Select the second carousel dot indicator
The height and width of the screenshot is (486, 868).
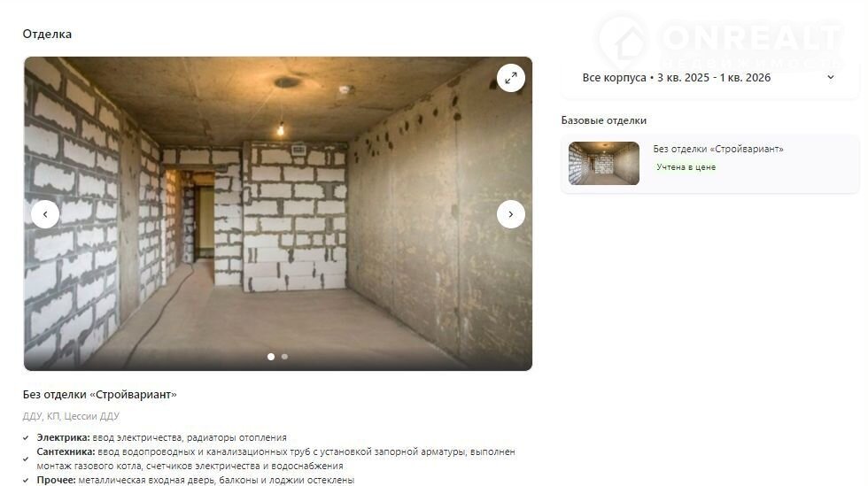click(284, 357)
